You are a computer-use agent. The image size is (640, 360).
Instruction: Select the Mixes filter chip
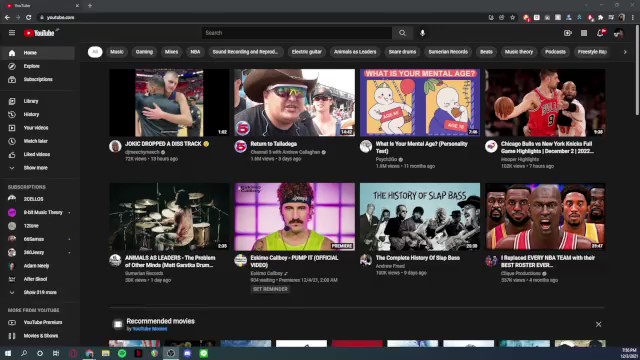tap(171, 52)
